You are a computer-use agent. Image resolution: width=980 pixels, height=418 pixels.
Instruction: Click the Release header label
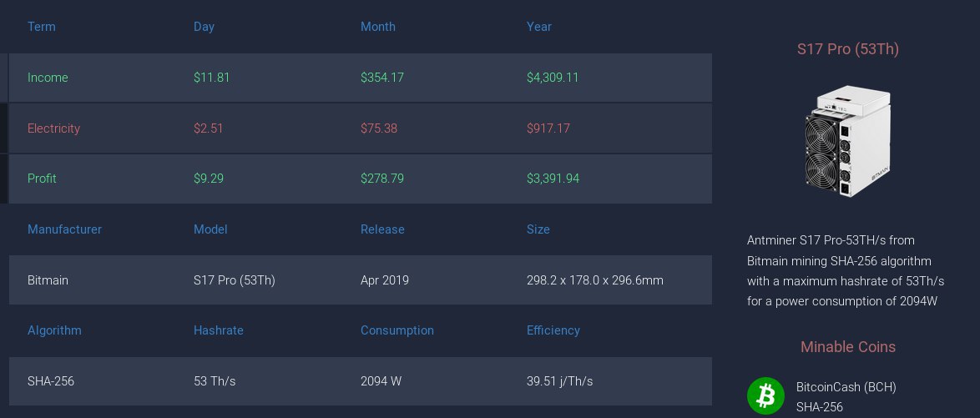coord(382,229)
